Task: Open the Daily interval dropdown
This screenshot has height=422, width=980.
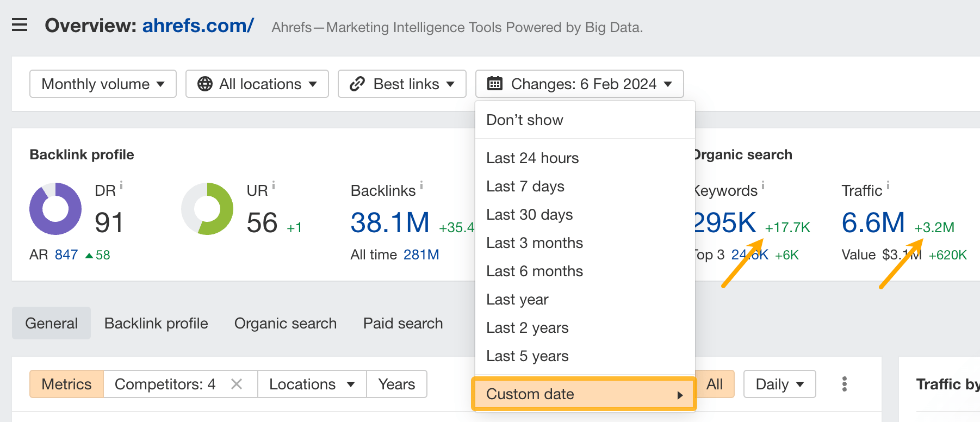Action: (779, 384)
